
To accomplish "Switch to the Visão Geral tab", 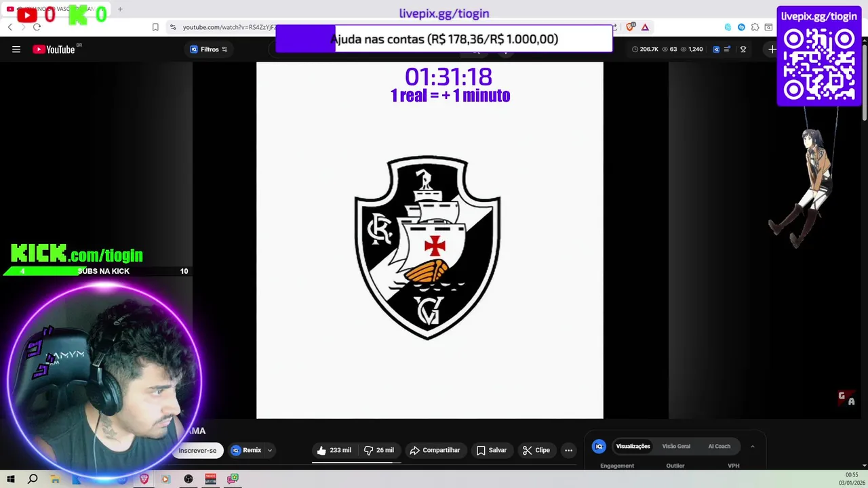I will pos(676,446).
